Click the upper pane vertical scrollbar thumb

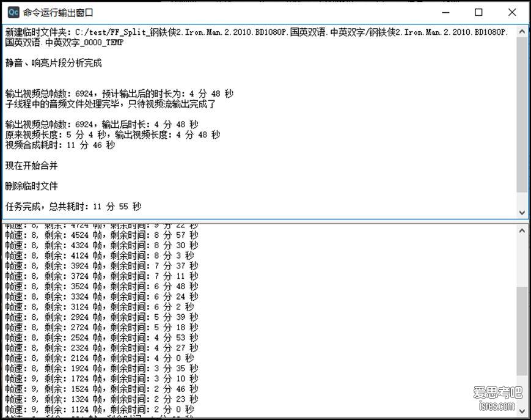pyautogui.click(x=522, y=114)
